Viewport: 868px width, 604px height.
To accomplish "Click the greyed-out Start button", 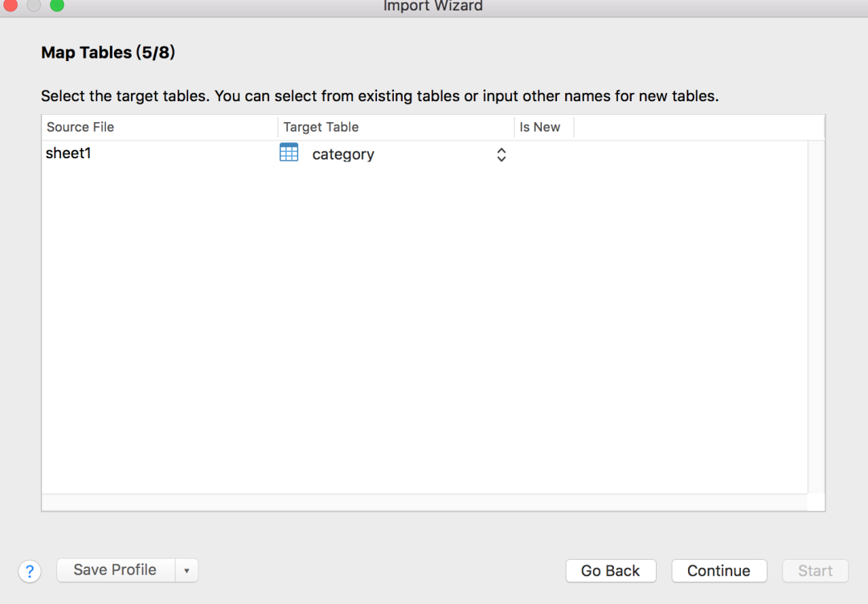I will pos(815,571).
